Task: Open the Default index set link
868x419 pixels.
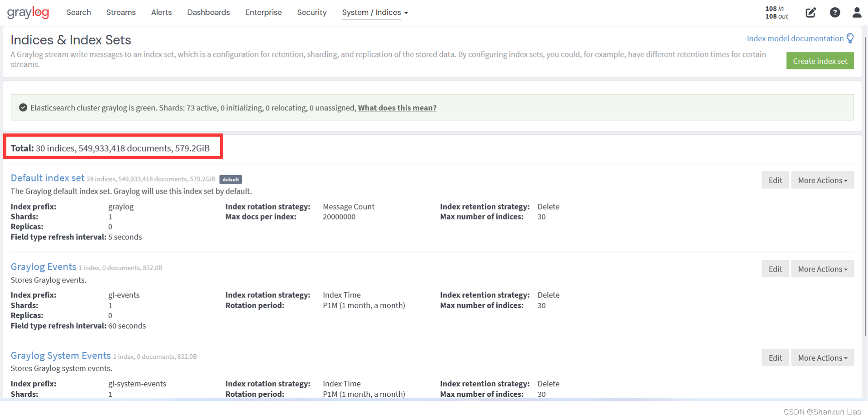Action: click(48, 178)
